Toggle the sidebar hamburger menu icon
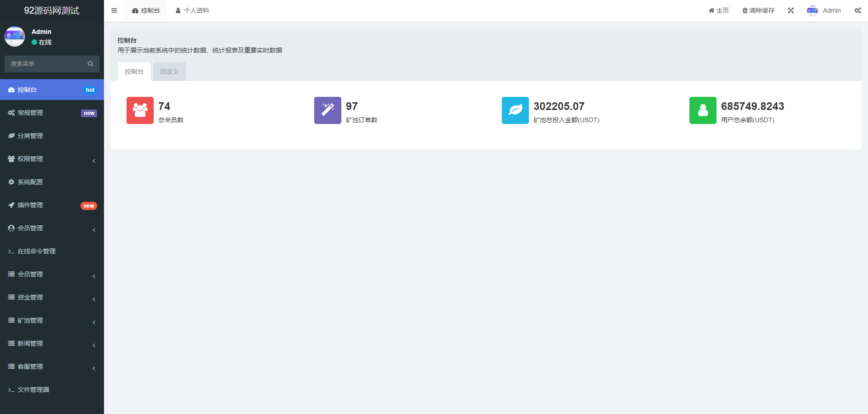The height and width of the screenshot is (414, 868). tap(114, 10)
